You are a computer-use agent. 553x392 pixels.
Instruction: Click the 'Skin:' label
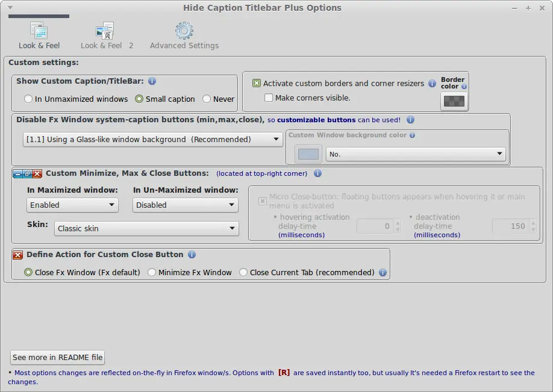[37, 224]
